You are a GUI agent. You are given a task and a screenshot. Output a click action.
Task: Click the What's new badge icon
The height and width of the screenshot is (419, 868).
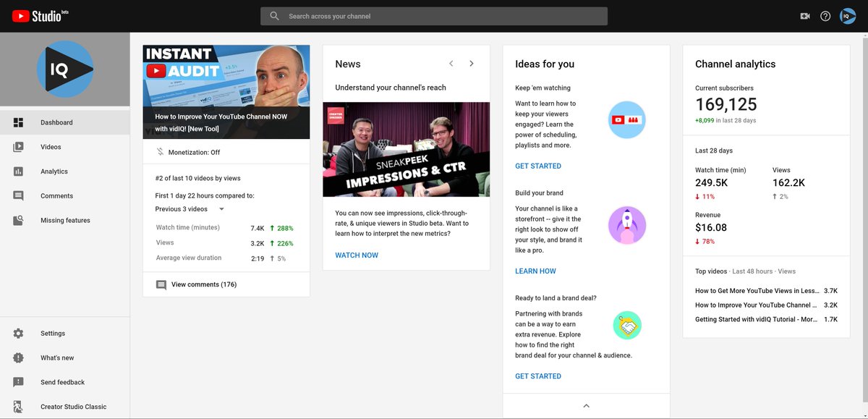tap(18, 358)
